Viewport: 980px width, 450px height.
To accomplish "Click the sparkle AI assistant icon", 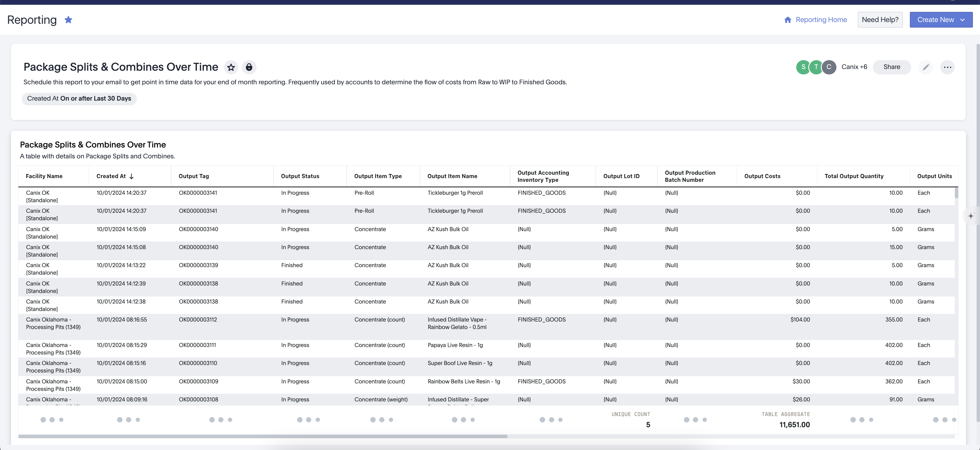I will click(970, 216).
